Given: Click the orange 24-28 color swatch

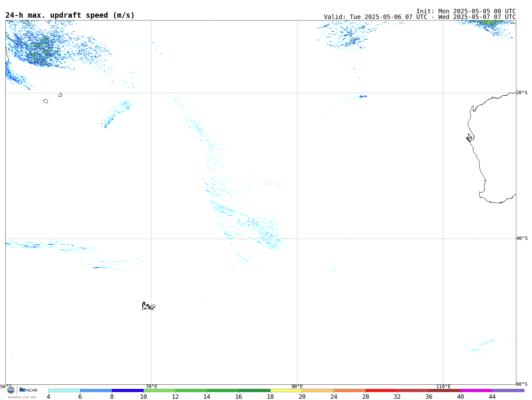Looking at the screenshot, I should click(x=350, y=391).
